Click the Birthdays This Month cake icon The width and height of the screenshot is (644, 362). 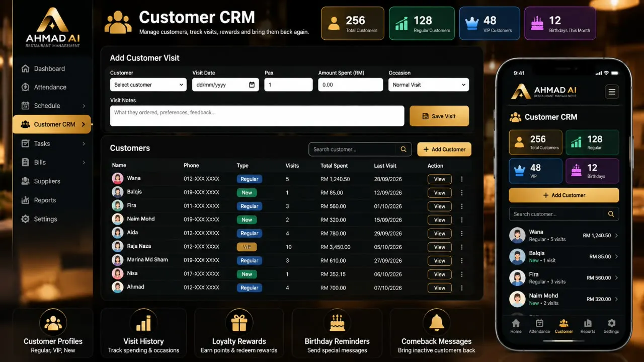click(537, 23)
